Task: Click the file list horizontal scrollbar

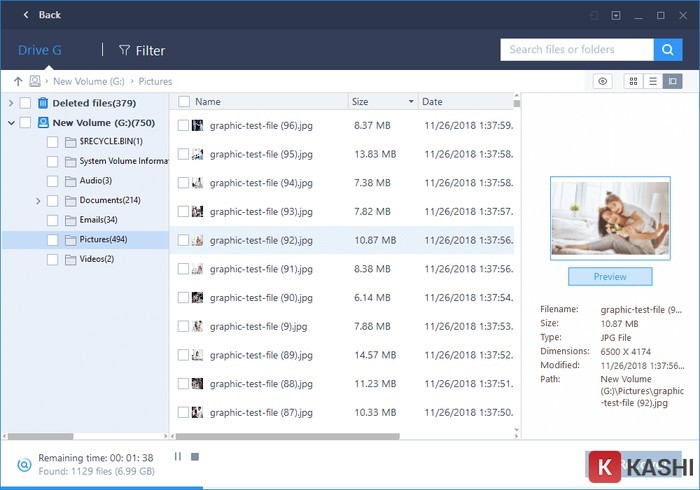Action: pos(288,436)
